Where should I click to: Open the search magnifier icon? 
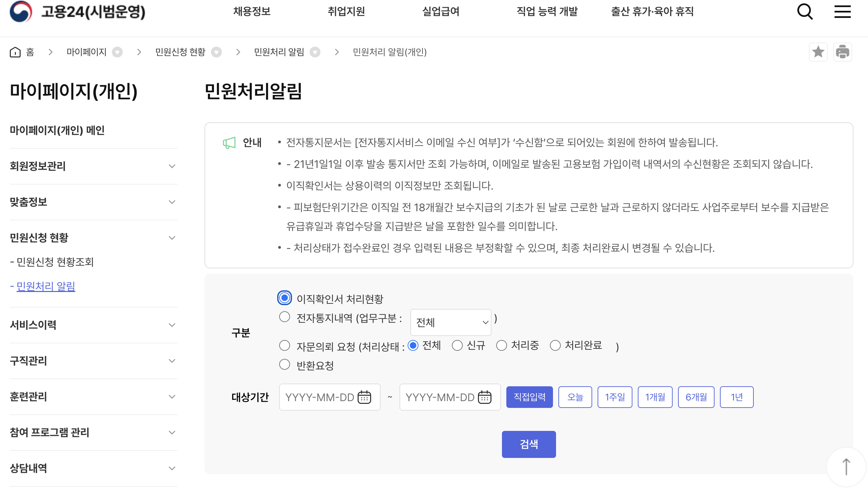(x=805, y=12)
